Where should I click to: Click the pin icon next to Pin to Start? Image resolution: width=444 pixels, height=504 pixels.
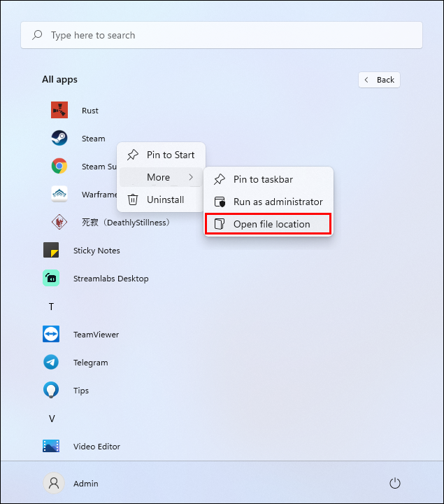coord(133,155)
